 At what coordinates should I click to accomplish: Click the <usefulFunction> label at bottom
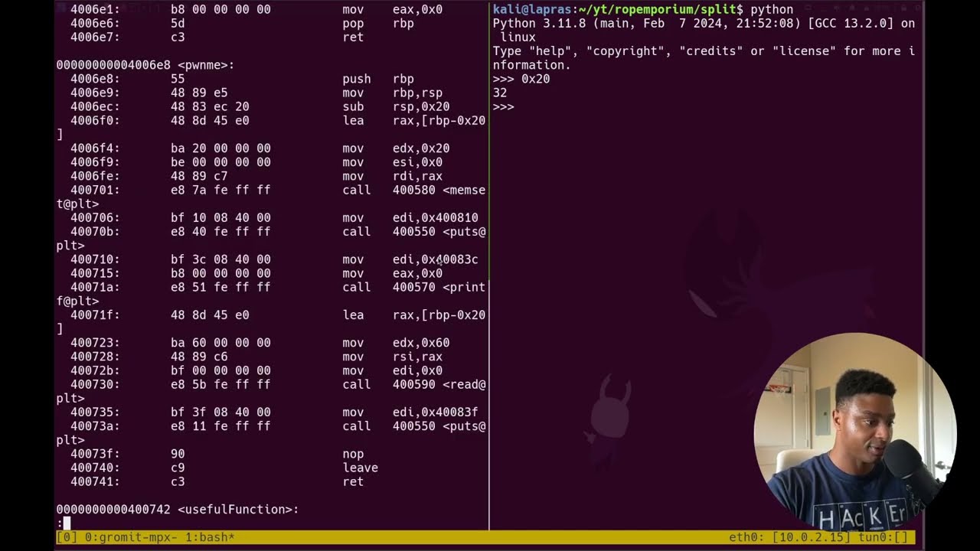point(238,510)
